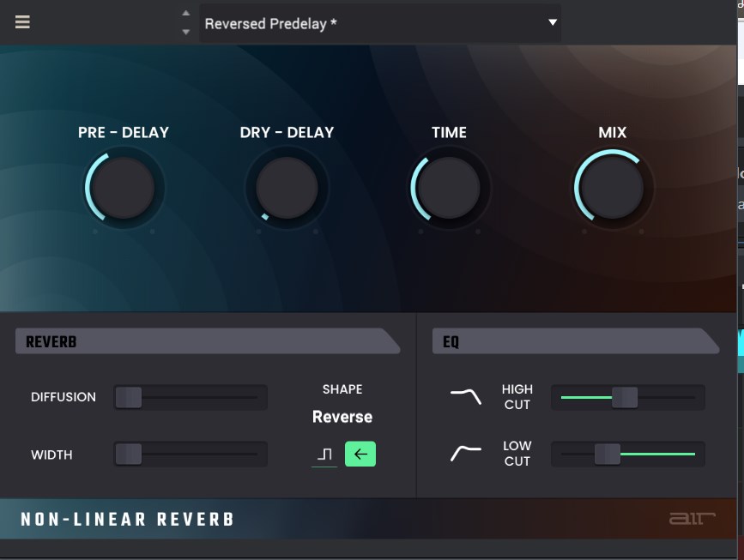This screenshot has width=744, height=560.
Task: Click the high cut filter curve icon
Action: 466,395
